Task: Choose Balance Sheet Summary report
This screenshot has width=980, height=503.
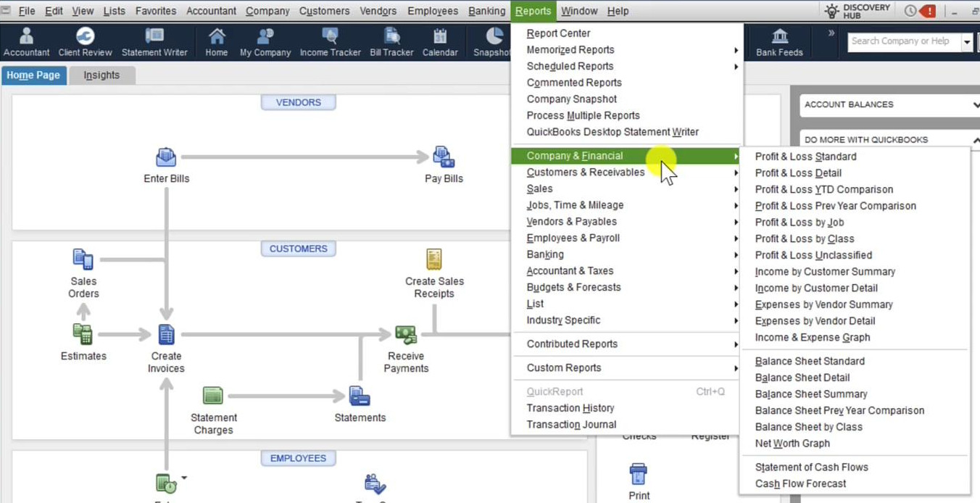Action: point(810,394)
